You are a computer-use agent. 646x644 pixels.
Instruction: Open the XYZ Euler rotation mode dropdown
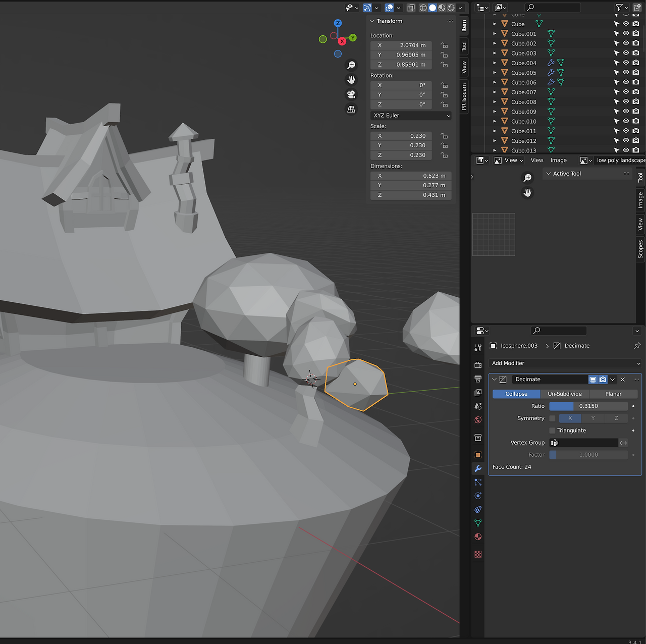[x=411, y=116]
